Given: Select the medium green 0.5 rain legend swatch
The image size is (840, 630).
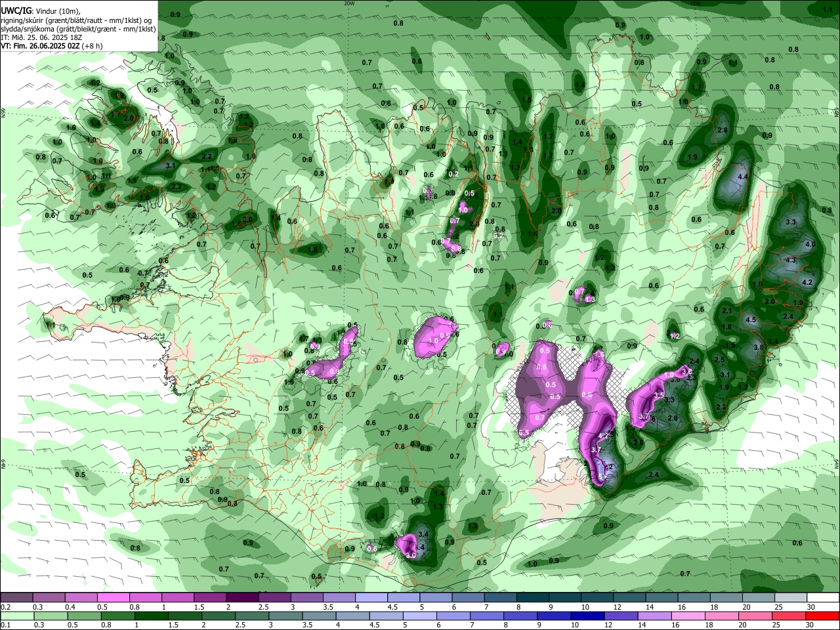Looking at the screenshot, I should [84, 616].
